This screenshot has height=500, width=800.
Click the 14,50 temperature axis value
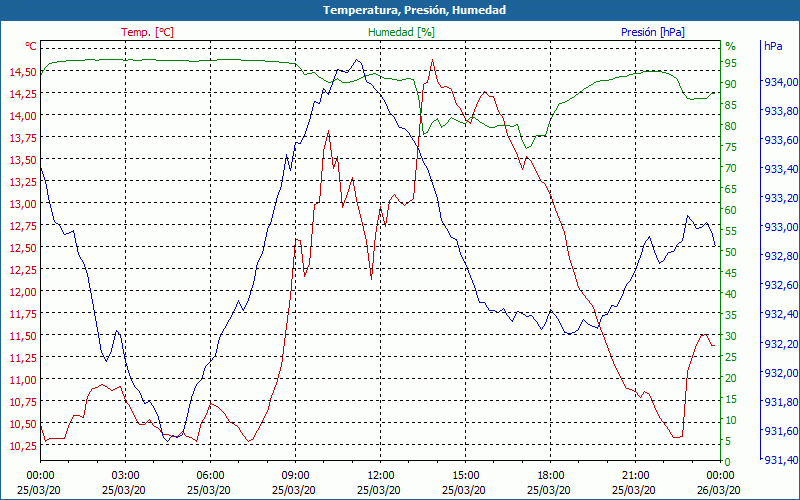pos(23,71)
